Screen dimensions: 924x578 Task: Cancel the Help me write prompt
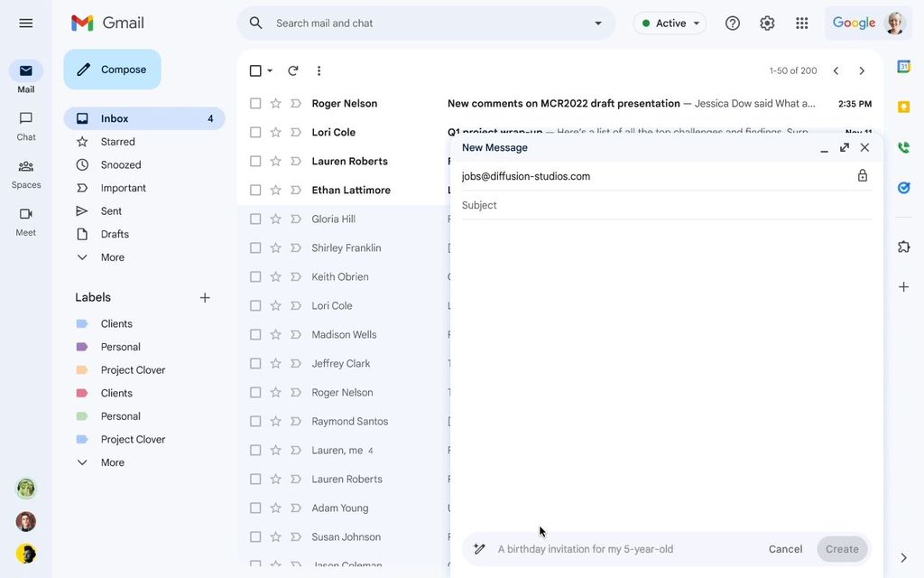784,548
